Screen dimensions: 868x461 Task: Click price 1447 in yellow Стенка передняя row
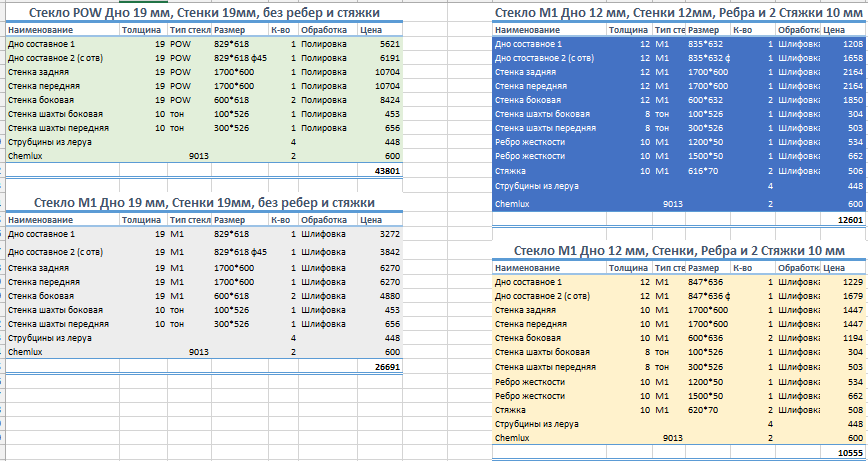(x=853, y=324)
